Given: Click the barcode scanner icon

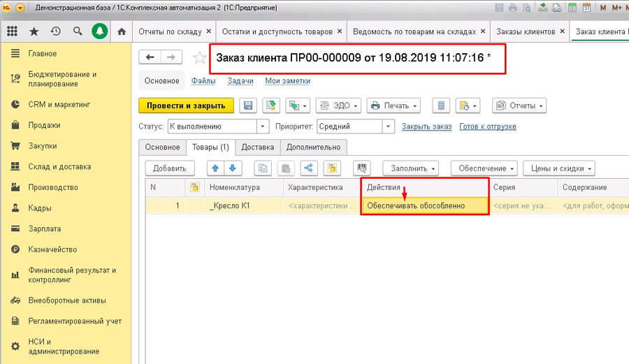Looking at the screenshot, I should click(x=361, y=168).
